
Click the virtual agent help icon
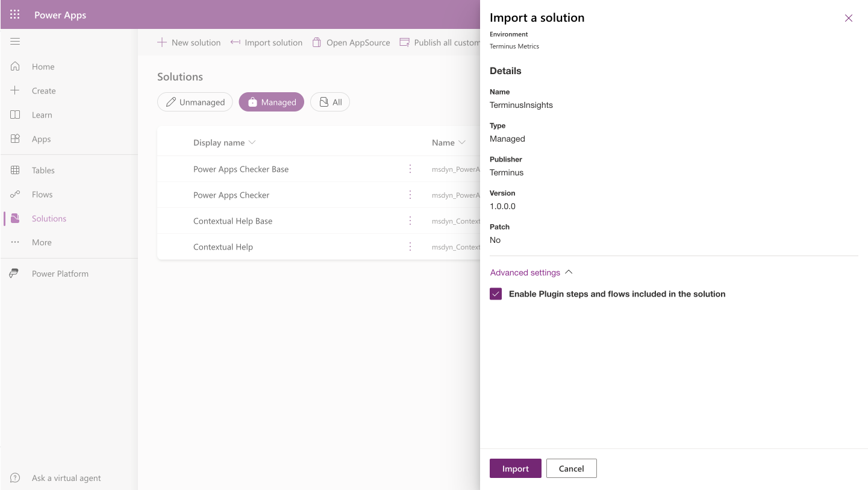[x=15, y=478]
